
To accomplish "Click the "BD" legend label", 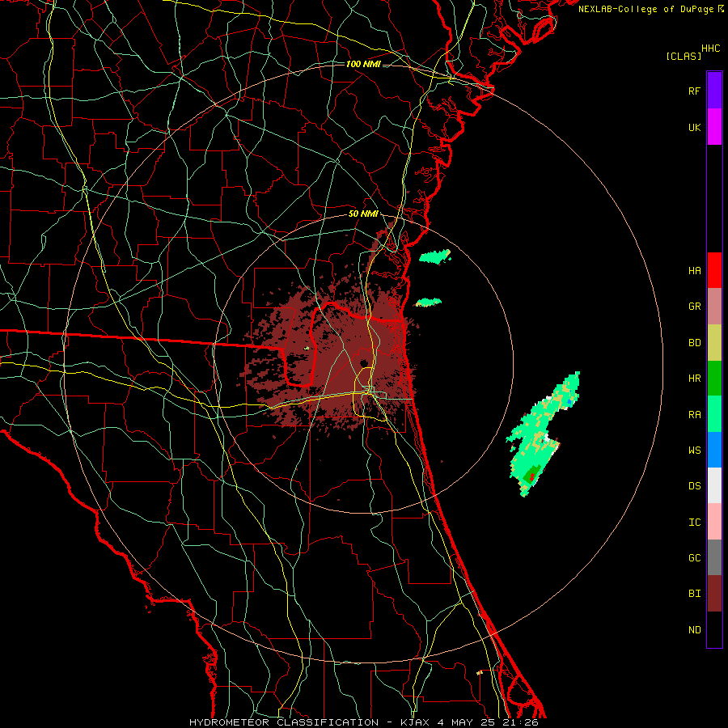I will [694, 343].
